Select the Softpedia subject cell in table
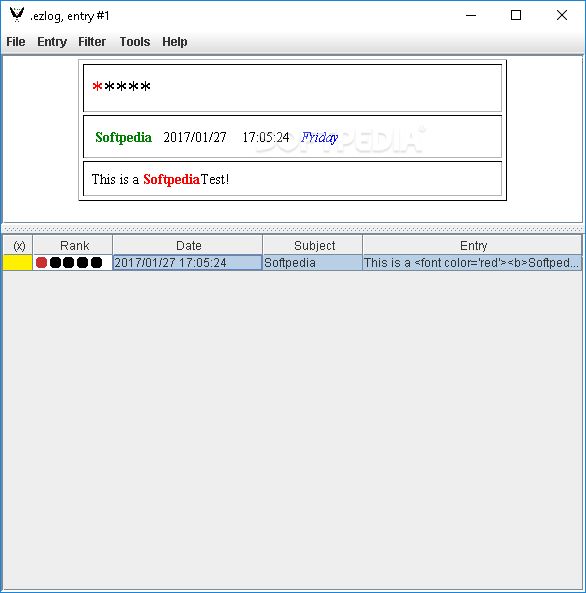The height and width of the screenshot is (593, 586). coord(312,262)
